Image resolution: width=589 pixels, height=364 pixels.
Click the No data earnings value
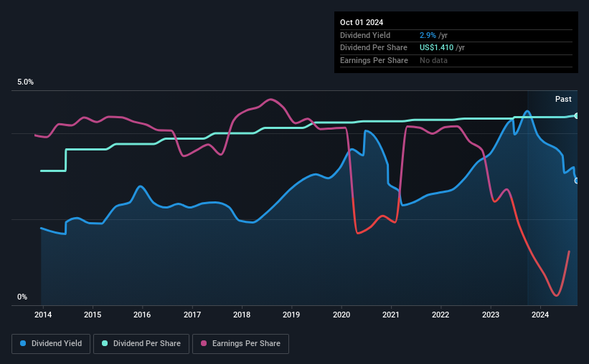click(433, 60)
